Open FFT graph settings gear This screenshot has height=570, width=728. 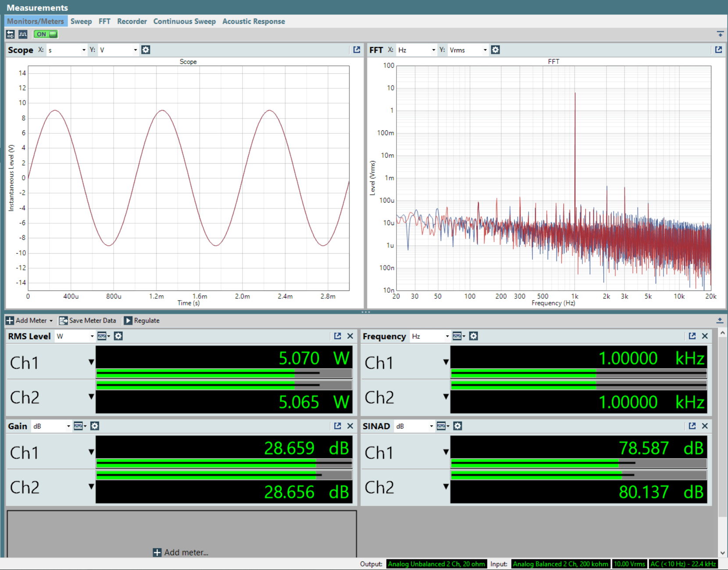pyautogui.click(x=496, y=50)
